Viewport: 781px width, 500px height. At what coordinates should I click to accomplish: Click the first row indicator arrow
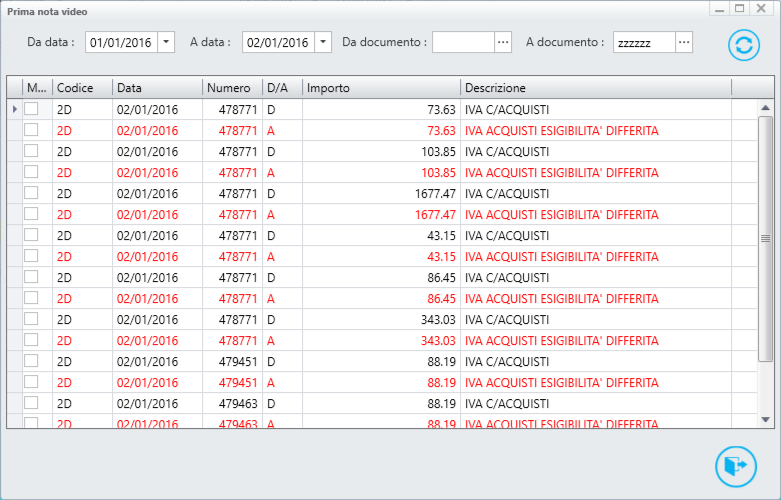[x=14, y=109]
